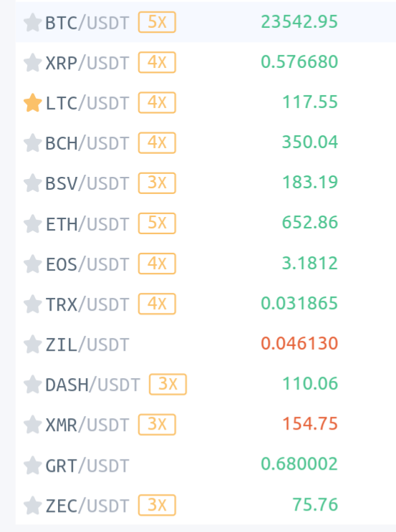Click the red ZIL/USDT price 0.046130
396x532 pixels.
(299, 344)
